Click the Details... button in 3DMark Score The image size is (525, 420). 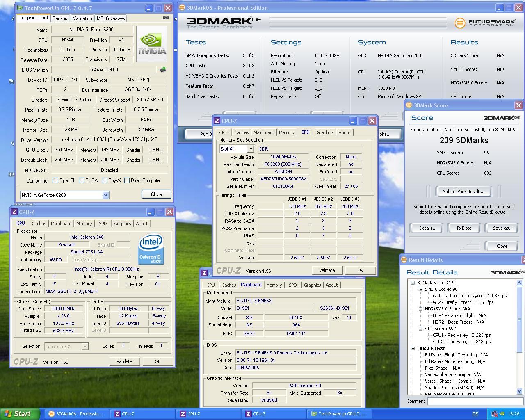click(x=427, y=228)
